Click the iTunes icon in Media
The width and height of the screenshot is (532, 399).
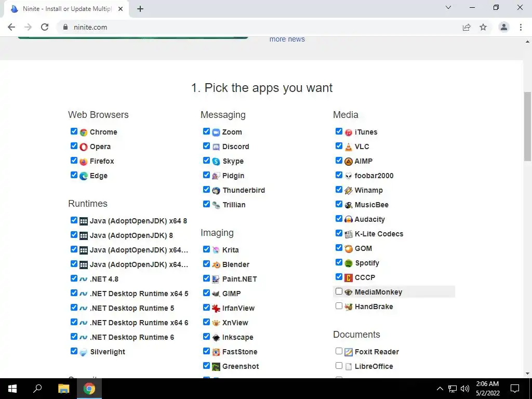click(349, 132)
